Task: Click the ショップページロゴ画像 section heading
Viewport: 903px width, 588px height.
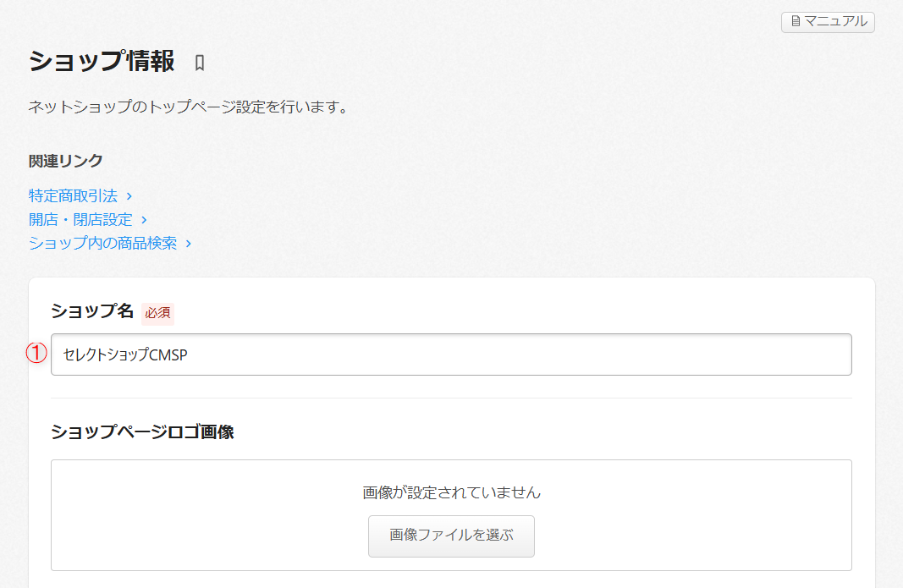Action: coord(142,431)
